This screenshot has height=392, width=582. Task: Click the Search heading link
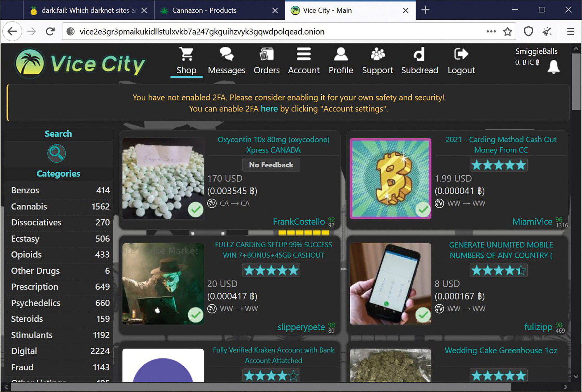(58, 134)
